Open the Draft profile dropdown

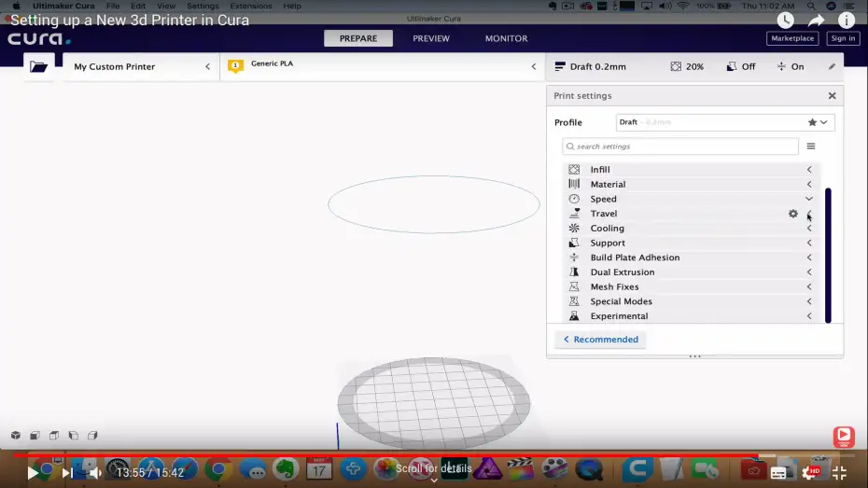pos(724,122)
